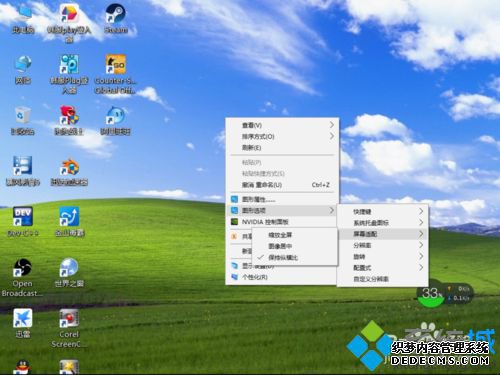Click the green 33% memory ball widget
The image size is (500, 375).
(x=431, y=295)
